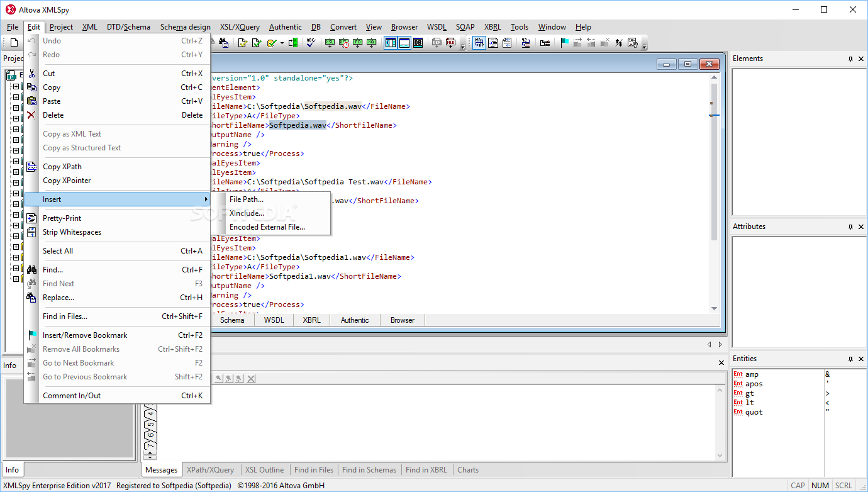This screenshot has height=492, width=868.
Task: Click scroll down arrow in Messages pane
Action: (x=720, y=455)
